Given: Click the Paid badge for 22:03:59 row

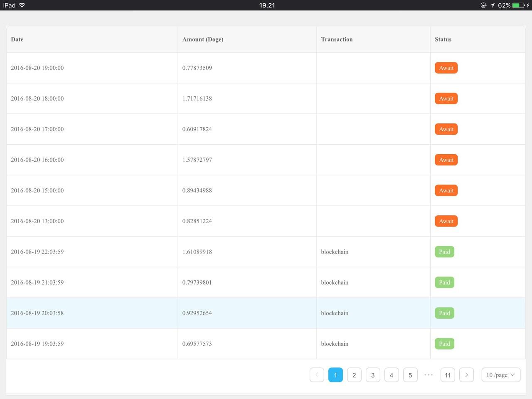Looking at the screenshot, I should click(x=445, y=252).
